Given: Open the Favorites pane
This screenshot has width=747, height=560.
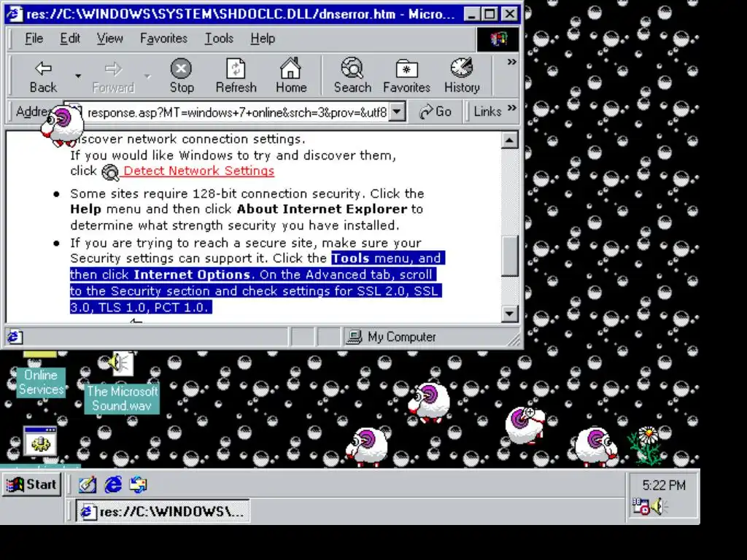Looking at the screenshot, I should click(x=406, y=76).
